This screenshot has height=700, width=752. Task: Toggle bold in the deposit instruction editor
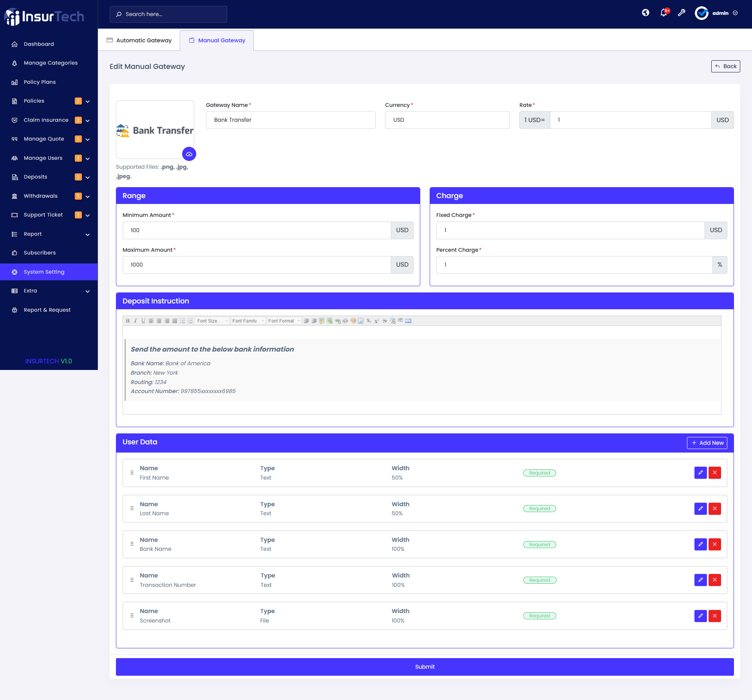coord(128,321)
